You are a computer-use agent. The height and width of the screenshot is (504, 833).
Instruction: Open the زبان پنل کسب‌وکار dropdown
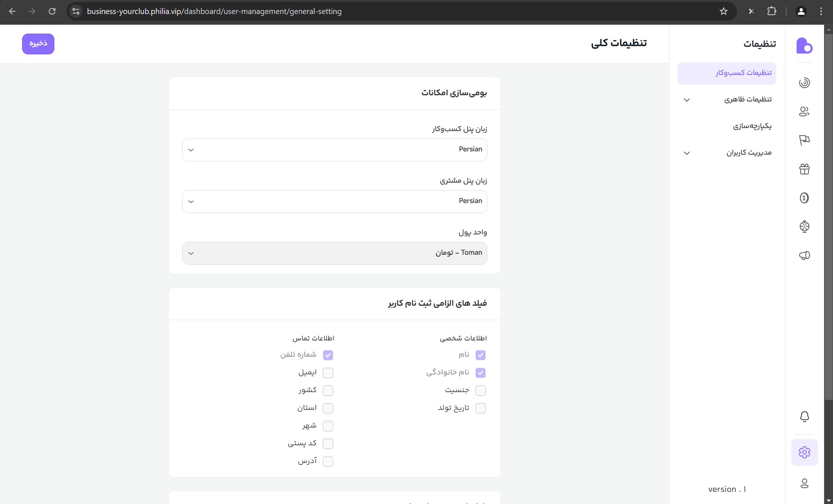point(334,150)
